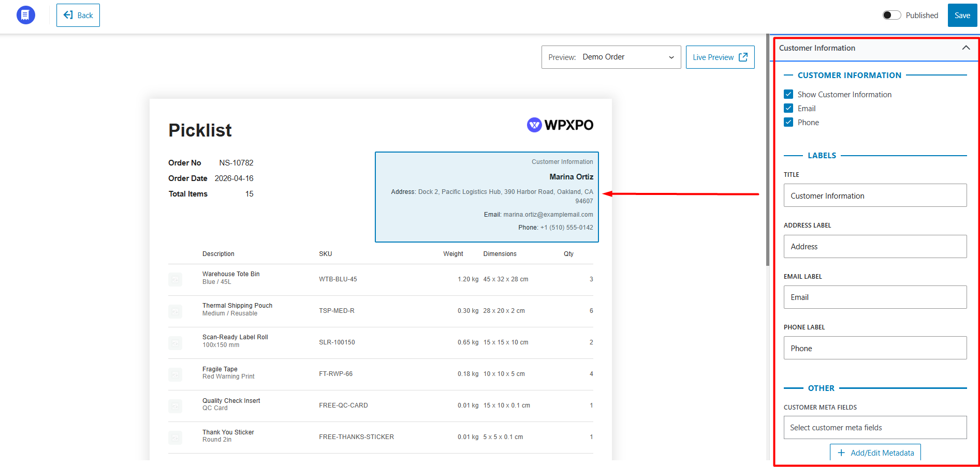This screenshot has width=980, height=467.
Task: Click SKU TSP-MED-R
Action: tap(337, 311)
